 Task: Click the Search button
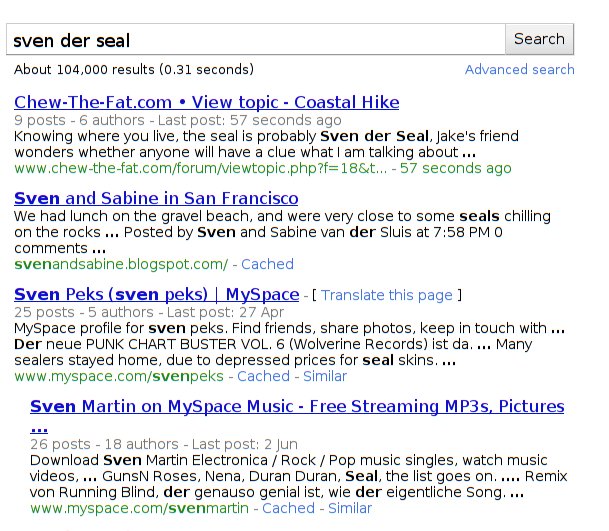pos(539,39)
